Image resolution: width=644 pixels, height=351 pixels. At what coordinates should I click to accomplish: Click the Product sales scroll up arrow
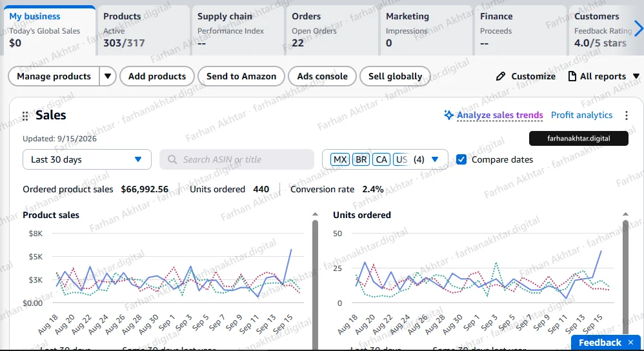click(x=315, y=214)
